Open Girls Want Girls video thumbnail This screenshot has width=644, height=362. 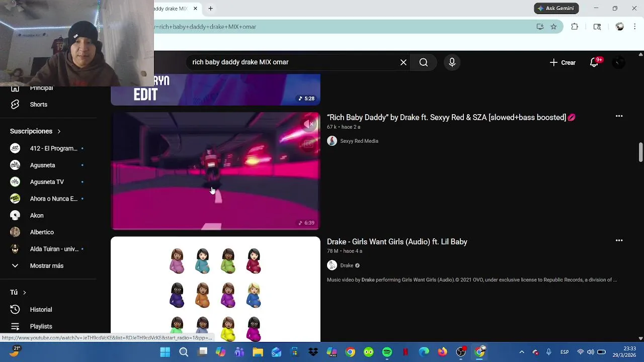215,289
